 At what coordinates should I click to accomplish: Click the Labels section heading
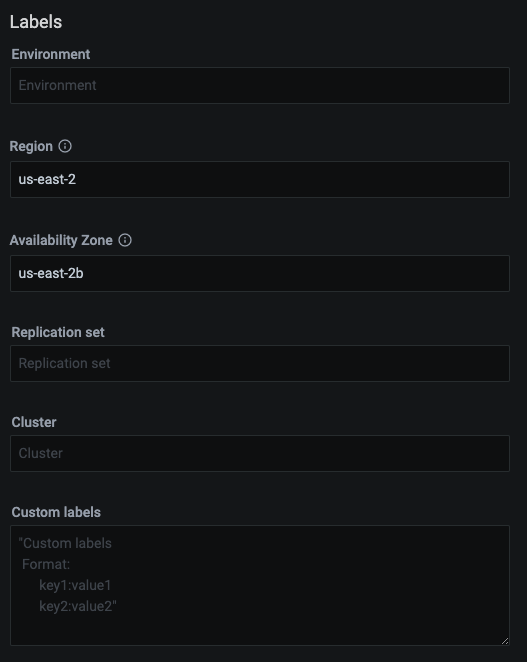pyautogui.click(x=36, y=22)
